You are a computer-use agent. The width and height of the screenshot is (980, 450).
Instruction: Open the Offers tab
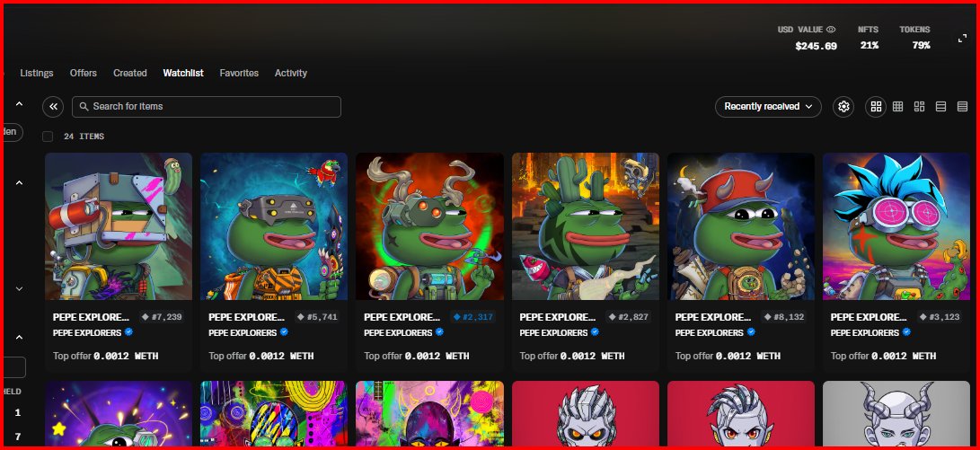pyautogui.click(x=84, y=73)
